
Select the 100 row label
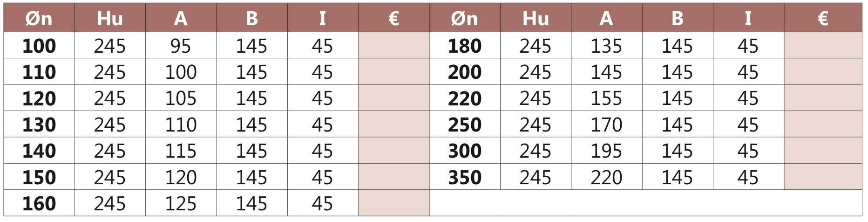point(39,46)
